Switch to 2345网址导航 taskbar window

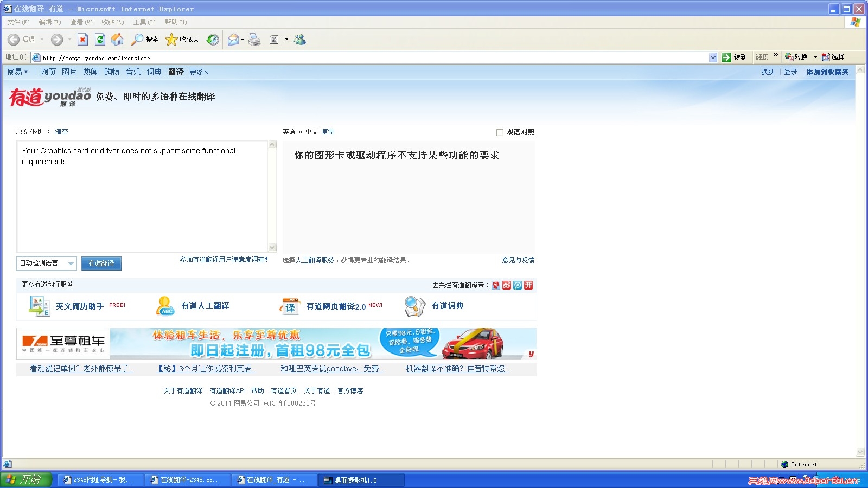point(100,480)
